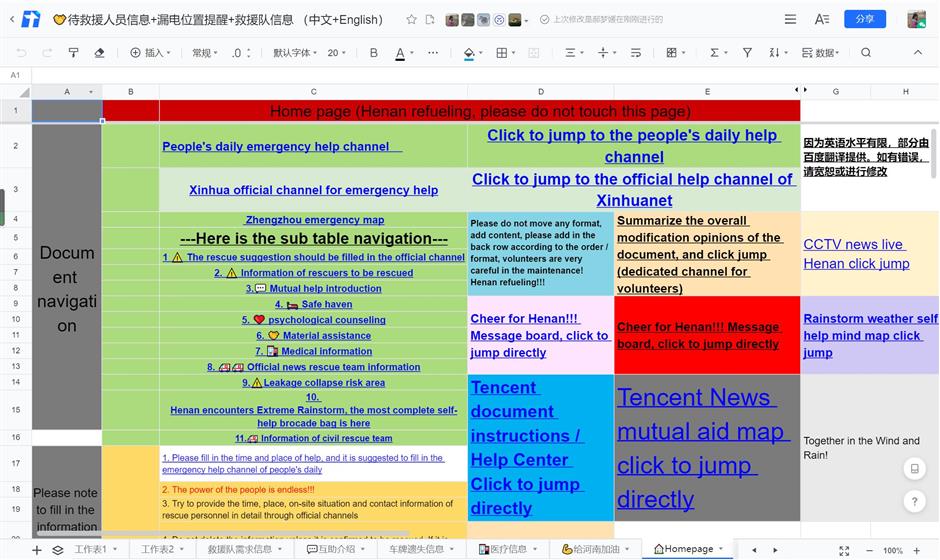Screen dimensions: 940x560
Task: Click the blue 分享 share button
Action: (x=865, y=19)
